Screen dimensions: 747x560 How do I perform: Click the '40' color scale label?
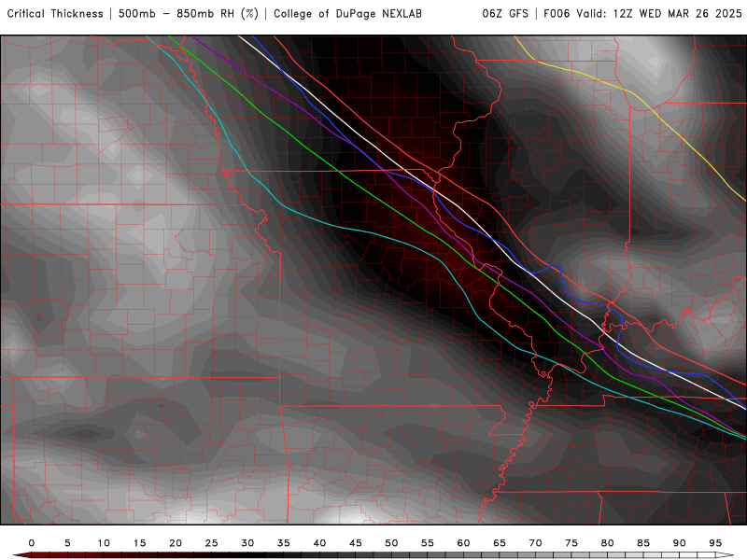319,543
